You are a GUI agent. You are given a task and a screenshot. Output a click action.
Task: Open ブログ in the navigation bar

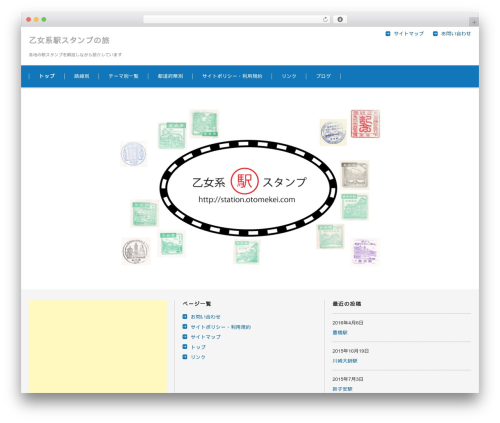323,76
